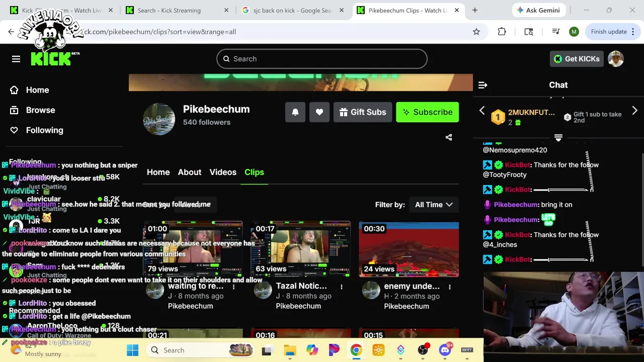Image resolution: width=644 pixels, height=362 pixels.
Task: Bookmark this page with star icon
Action: tap(476, 32)
